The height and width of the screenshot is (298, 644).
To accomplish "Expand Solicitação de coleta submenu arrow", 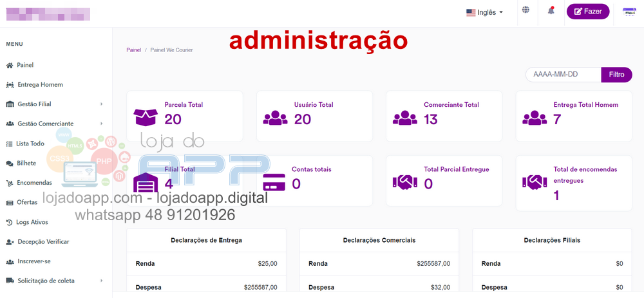I will (102, 281).
